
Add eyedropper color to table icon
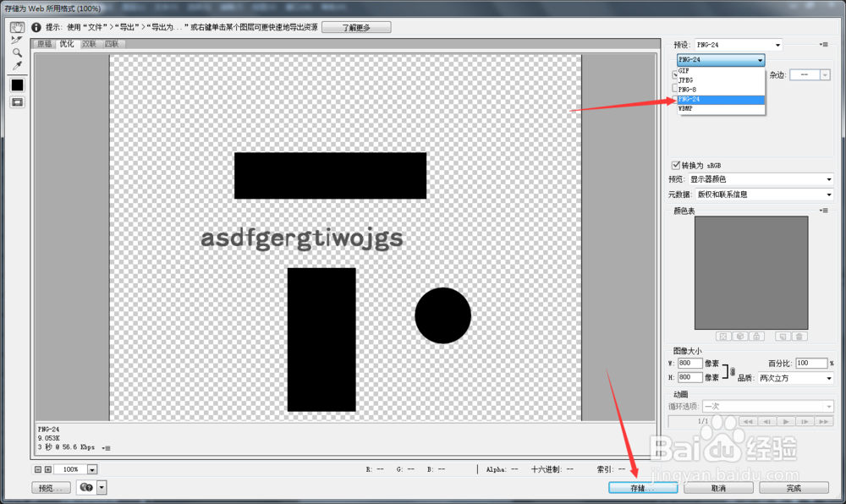(783, 337)
